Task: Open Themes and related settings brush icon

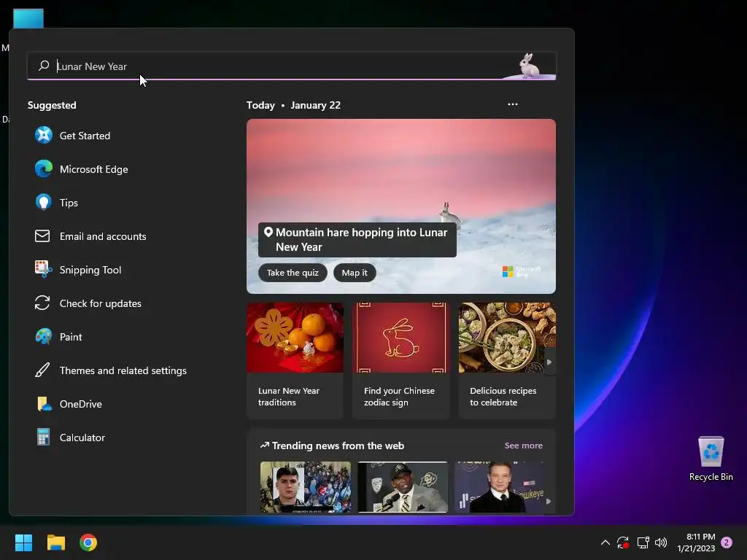Action: coord(42,370)
